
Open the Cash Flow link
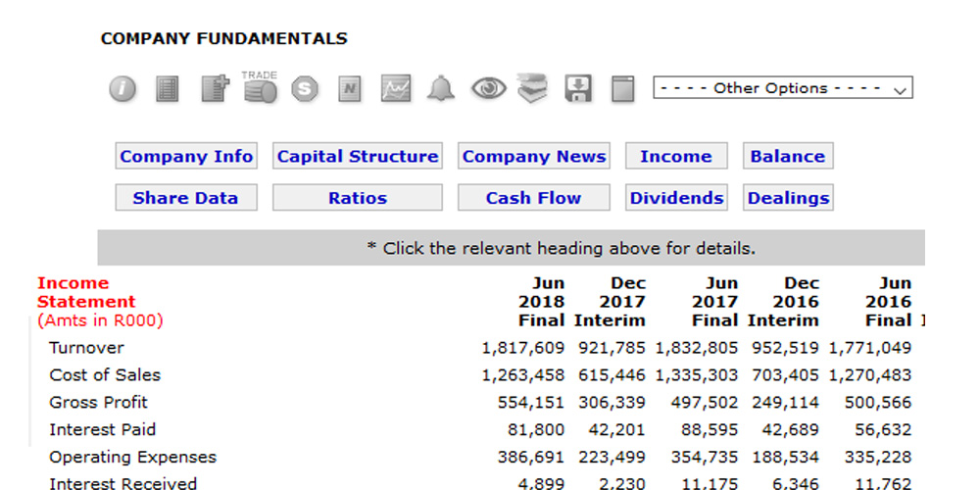pos(534,198)
